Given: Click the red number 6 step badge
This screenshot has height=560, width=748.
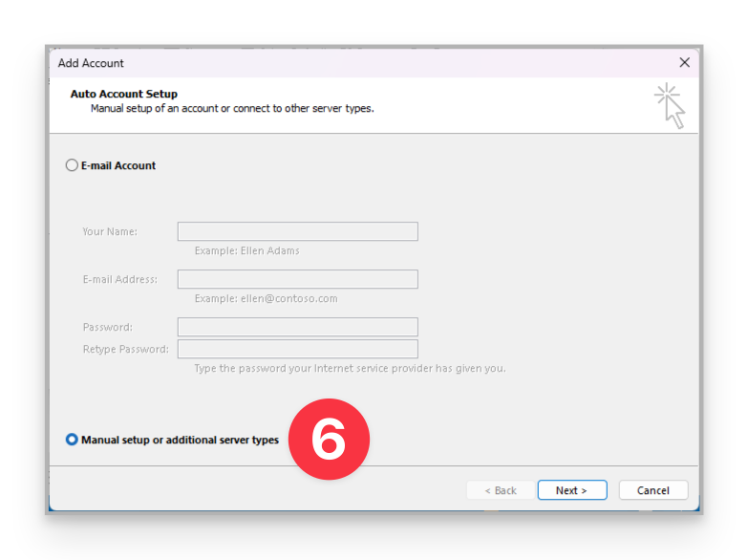Looking at the screenshot, I should [x=329, y=440].
